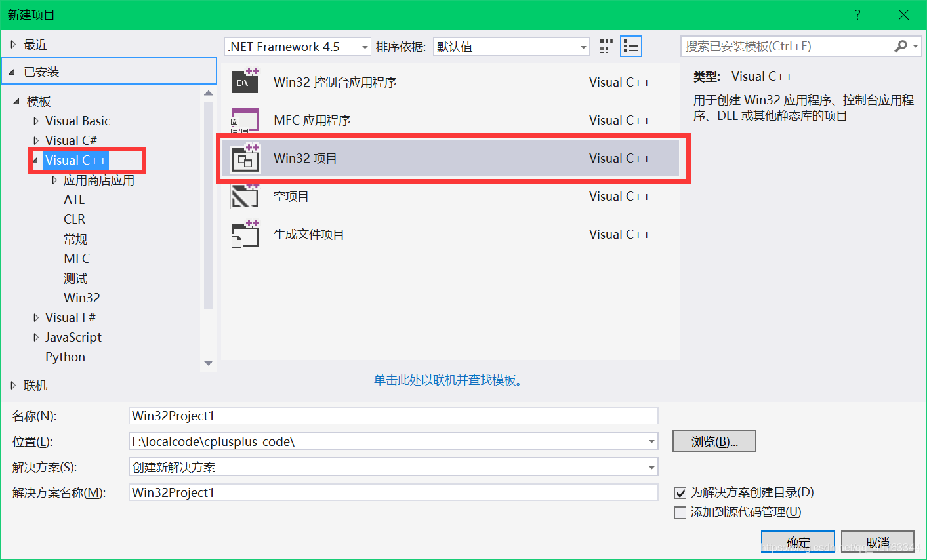
Task: Enable 添加到源代码管理 checkbox
Action: coord(680,512)
